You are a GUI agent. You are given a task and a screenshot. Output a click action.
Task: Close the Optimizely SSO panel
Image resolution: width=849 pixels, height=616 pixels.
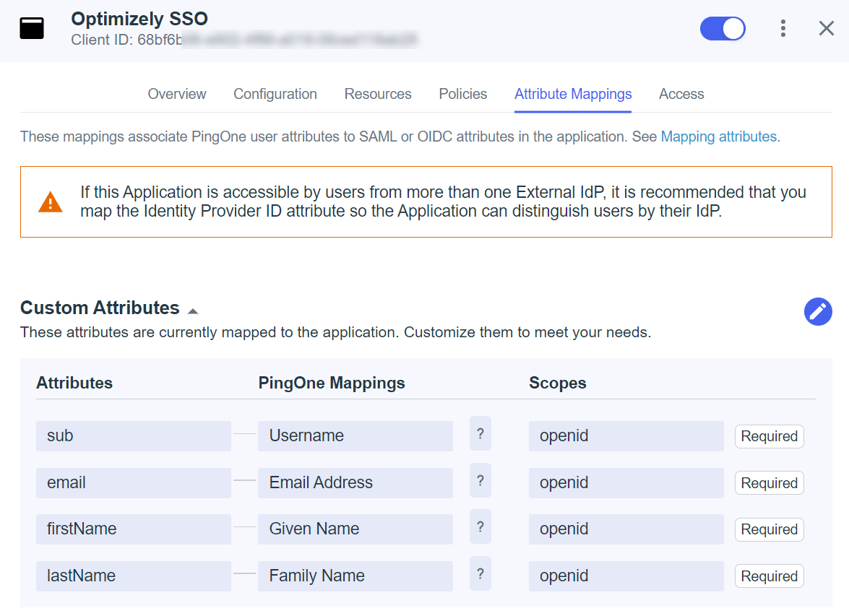(827, 28)
